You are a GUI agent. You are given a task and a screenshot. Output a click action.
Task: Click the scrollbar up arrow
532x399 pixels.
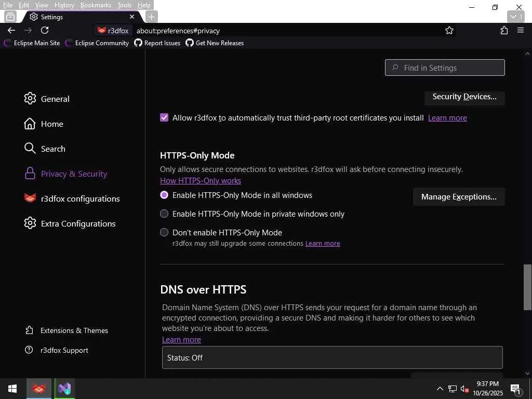click(x=527, y=54)
